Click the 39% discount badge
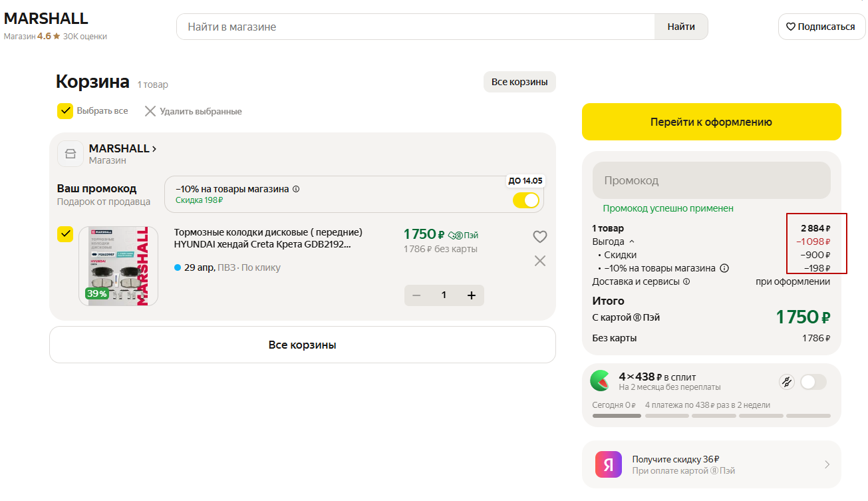Viewport: 868px width, 501px height. point(97,293)
